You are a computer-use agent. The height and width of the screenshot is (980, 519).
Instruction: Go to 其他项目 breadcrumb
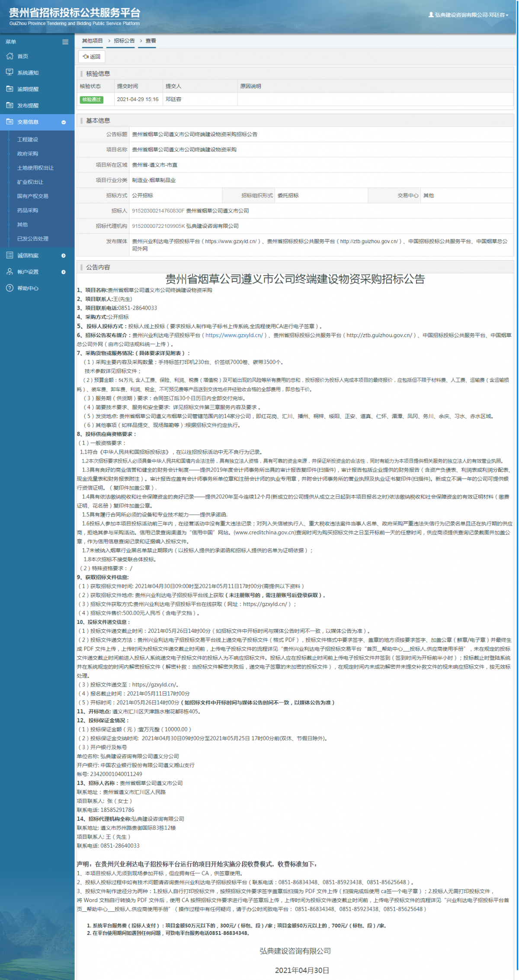click(x=93, y=41)
